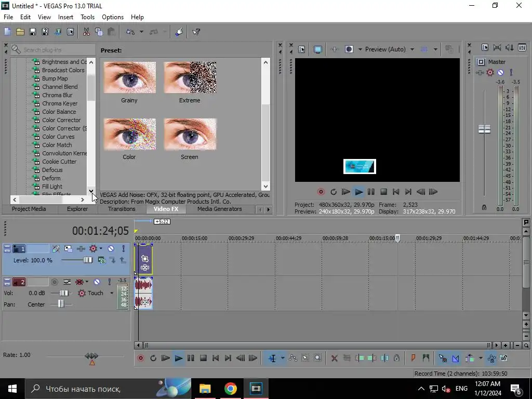Image resolution: width=532 pixels, height=399 pixels.
Task: Click Insert Region icon in timeline toolbar
Action: [x=426, y=358]
